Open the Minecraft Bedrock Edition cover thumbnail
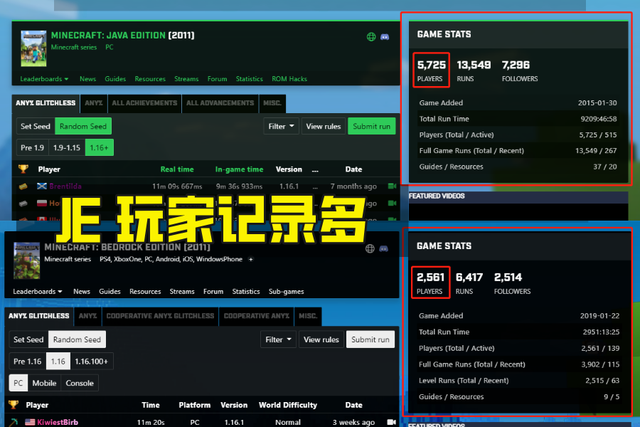Image resolution: width=640 pixels, height=427 pixels. [27, 260]
